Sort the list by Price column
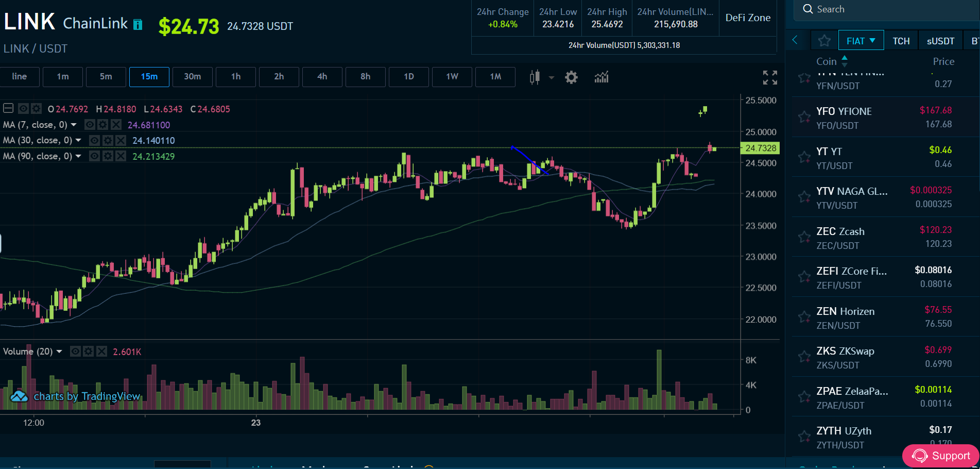Screen dimensions: 980x469 point(943,61)
